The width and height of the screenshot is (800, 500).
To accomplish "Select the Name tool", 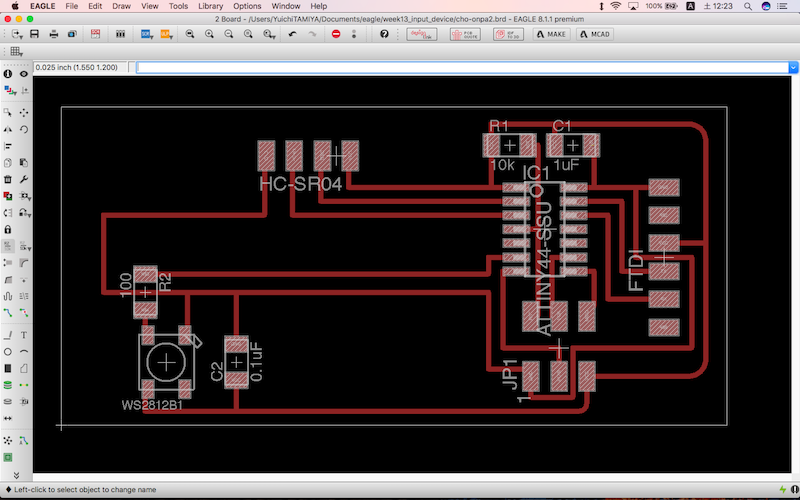I will tap(8, 246).
